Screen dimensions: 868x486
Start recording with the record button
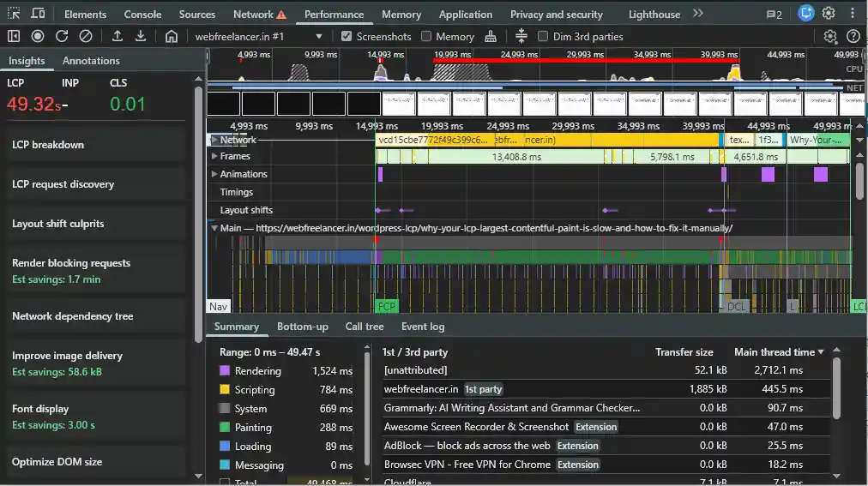[38, 36]
